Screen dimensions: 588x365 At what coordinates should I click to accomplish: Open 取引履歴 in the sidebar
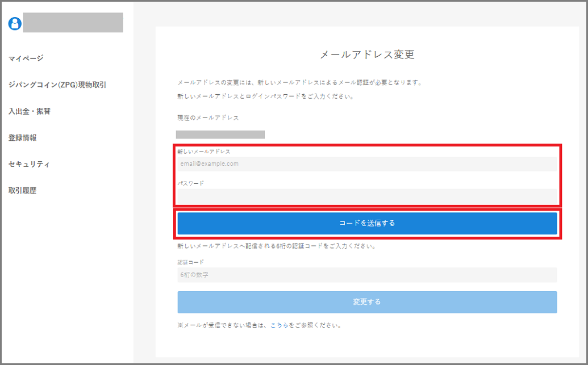tap(23, 191)
